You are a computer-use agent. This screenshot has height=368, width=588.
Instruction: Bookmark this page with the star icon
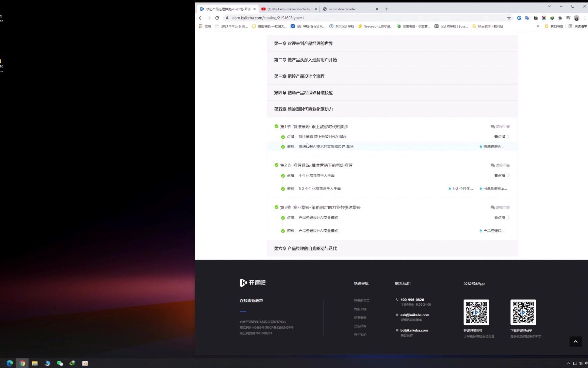pyautogui.click(x=509, y=18)
